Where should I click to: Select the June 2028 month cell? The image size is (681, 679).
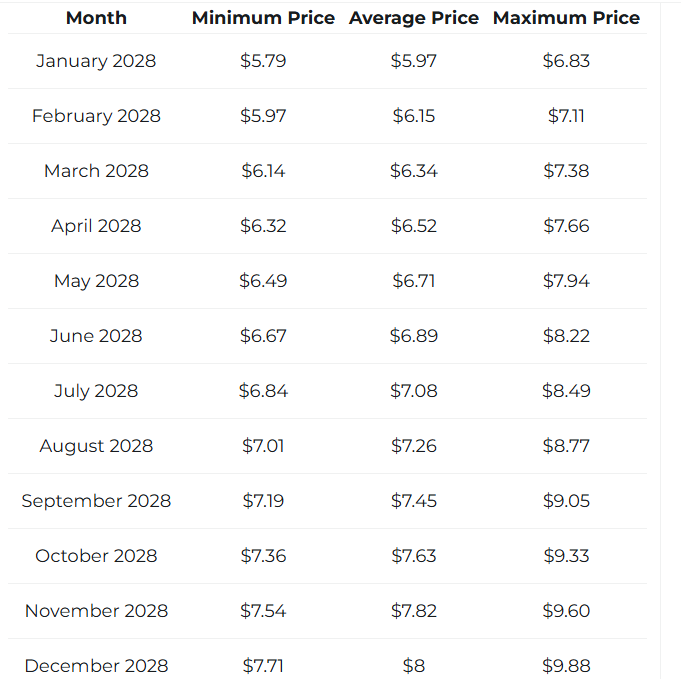[96, 336]
